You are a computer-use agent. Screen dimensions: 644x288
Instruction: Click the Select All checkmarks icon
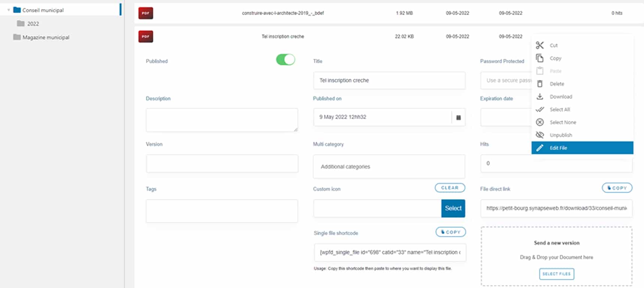(x=539, y=109)
